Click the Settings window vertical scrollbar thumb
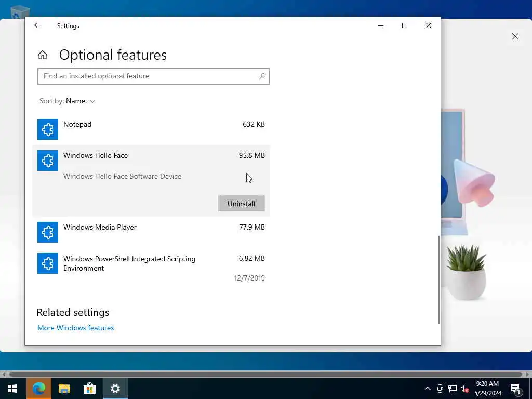The width and height of the screenshot is (532, 399). (439, 280)
